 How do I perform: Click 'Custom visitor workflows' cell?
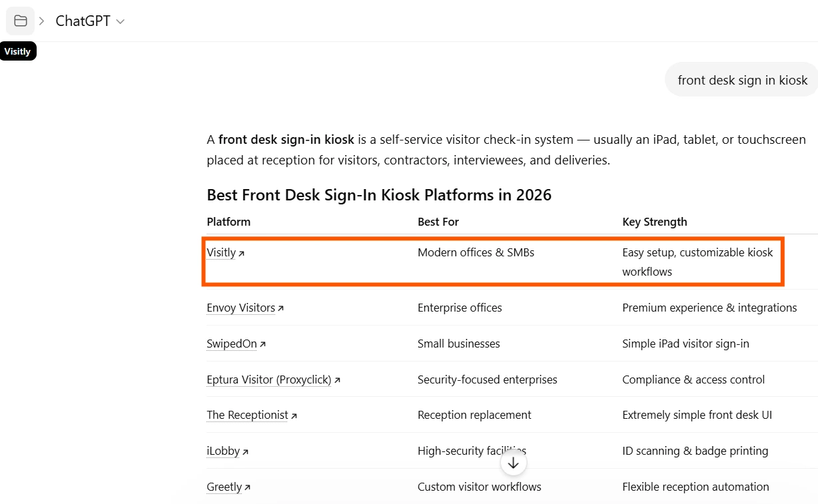[480, 487]
